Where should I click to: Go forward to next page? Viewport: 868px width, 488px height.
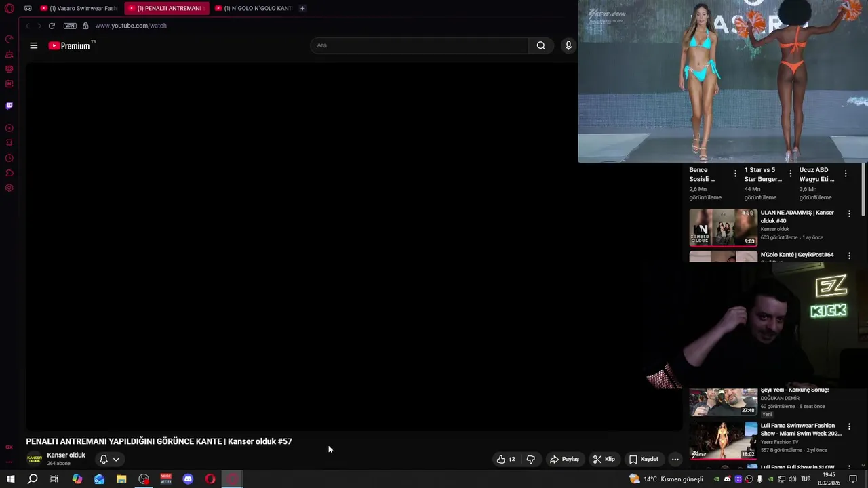(39, 26)
